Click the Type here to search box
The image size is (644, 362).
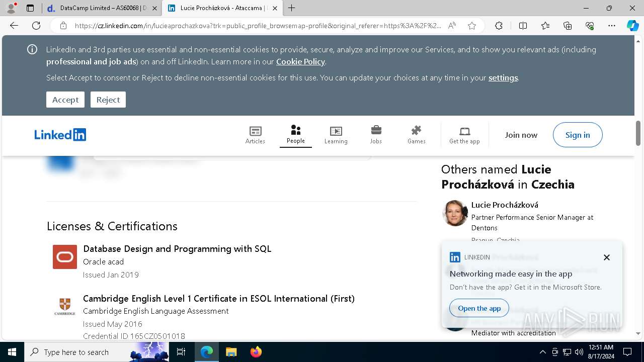97,352
